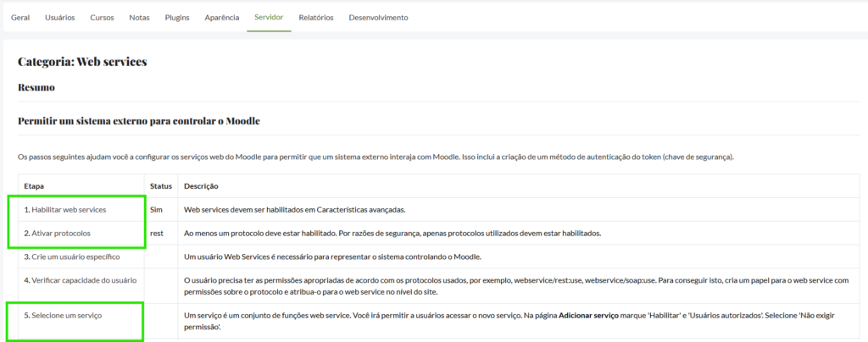Click the Resumo section heading
Viewport: 868px width, 342px height.
pos(36,87)
